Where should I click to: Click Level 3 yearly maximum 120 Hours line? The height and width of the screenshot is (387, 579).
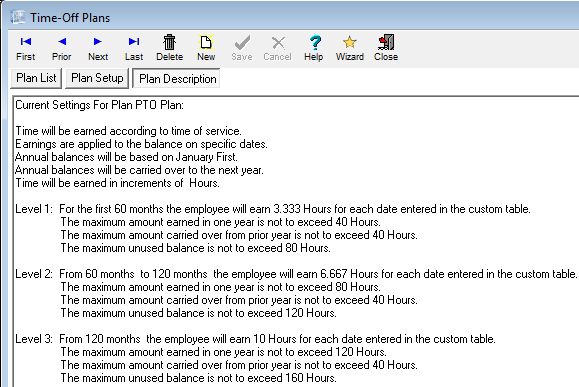tap(224, 352)
